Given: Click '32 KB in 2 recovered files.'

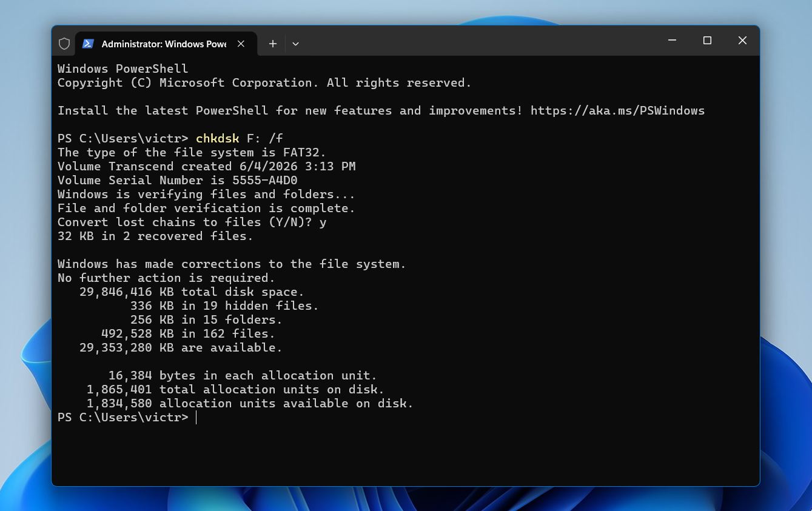Looking at the screenshot, I should coord(155,236).
